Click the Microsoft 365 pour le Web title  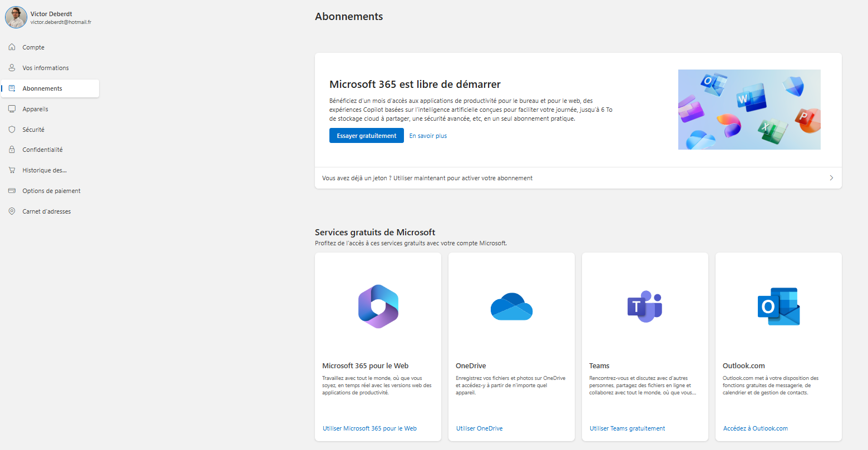[x=365, y=365]
